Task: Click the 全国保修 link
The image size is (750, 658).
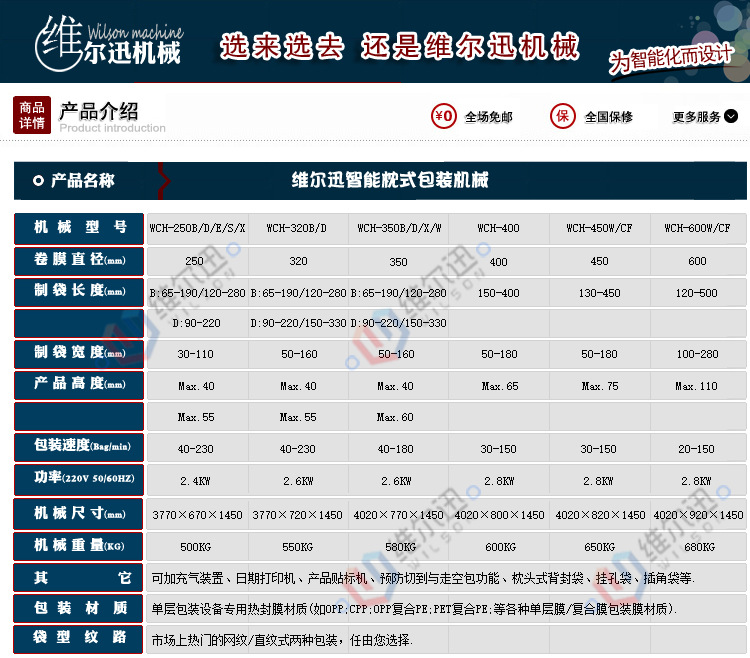Action: pos(608,117)
